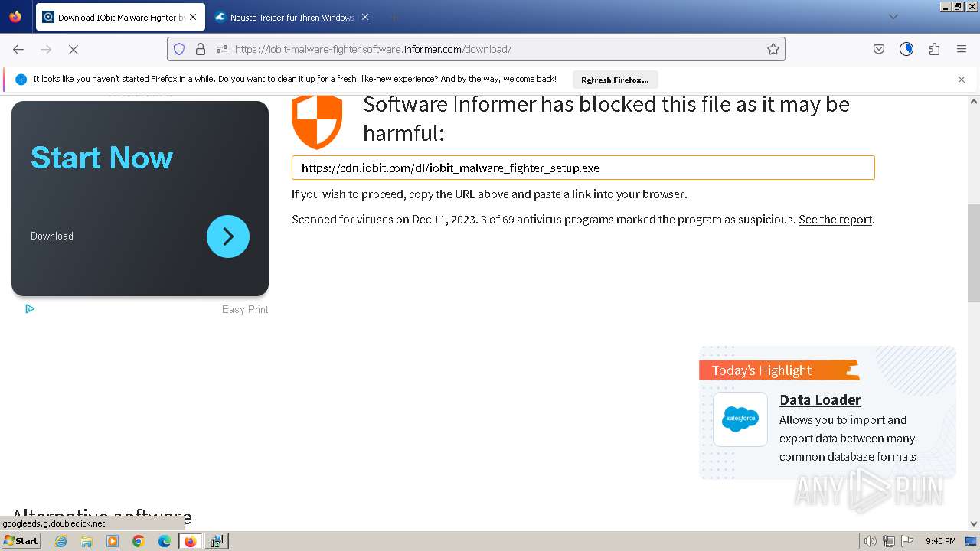Open the network tray icon
Viewport: 980px width, 551px height.
click(889, 541)
